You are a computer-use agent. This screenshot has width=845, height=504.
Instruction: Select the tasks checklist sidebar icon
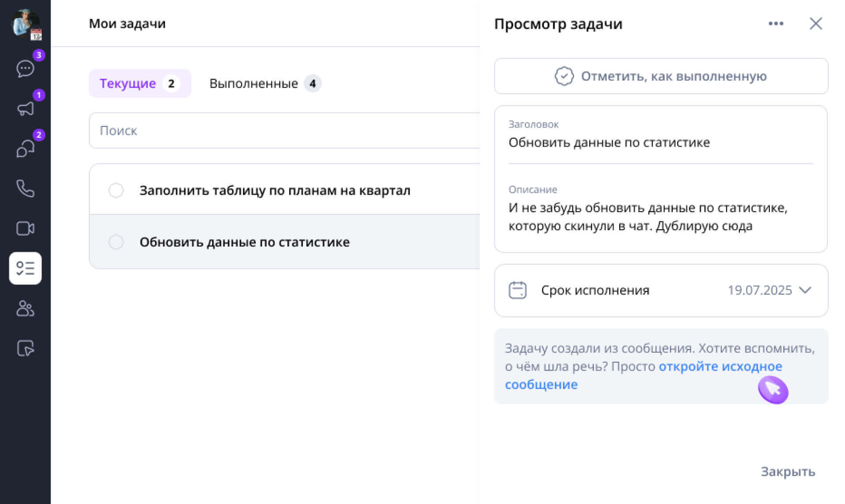(x=25, y=269)
